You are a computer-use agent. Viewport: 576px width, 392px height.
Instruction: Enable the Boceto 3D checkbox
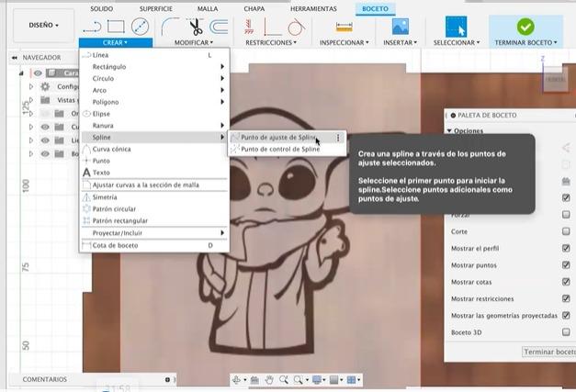(x=566, y=332)
